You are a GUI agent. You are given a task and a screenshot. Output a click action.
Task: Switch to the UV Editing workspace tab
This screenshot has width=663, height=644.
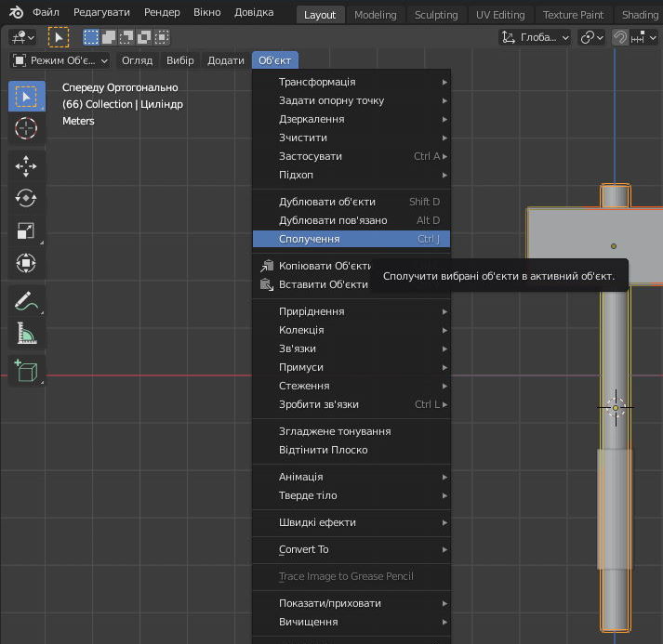pos(500,15)
